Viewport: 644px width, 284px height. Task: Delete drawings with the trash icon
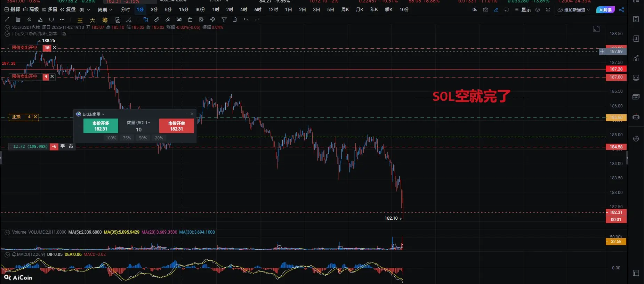coord(235,19)
